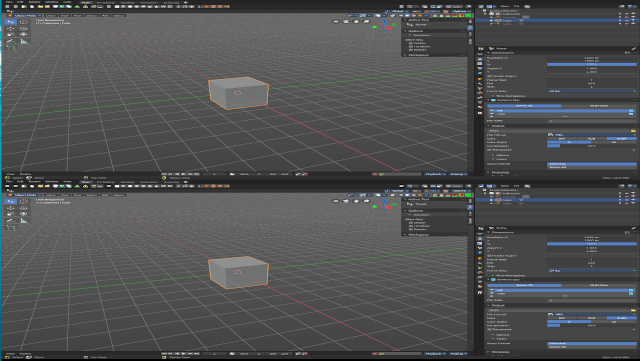Select the Measure tool in bottom window
The height and width of the screenshot is (361, 640).
point(24,221)
